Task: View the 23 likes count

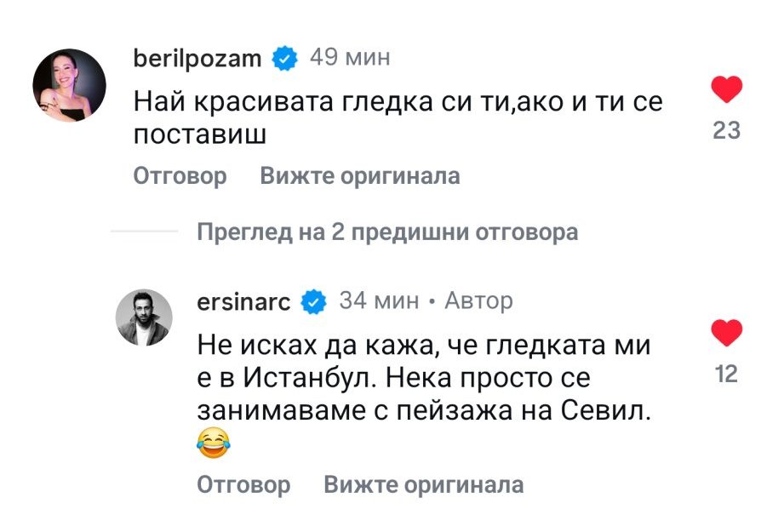Action: [x=726, y=131]
